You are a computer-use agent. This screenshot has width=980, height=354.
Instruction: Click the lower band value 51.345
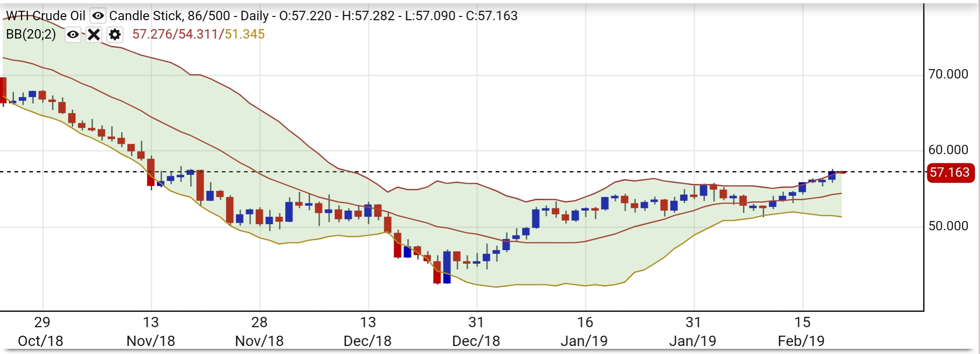tap(245, 34)
